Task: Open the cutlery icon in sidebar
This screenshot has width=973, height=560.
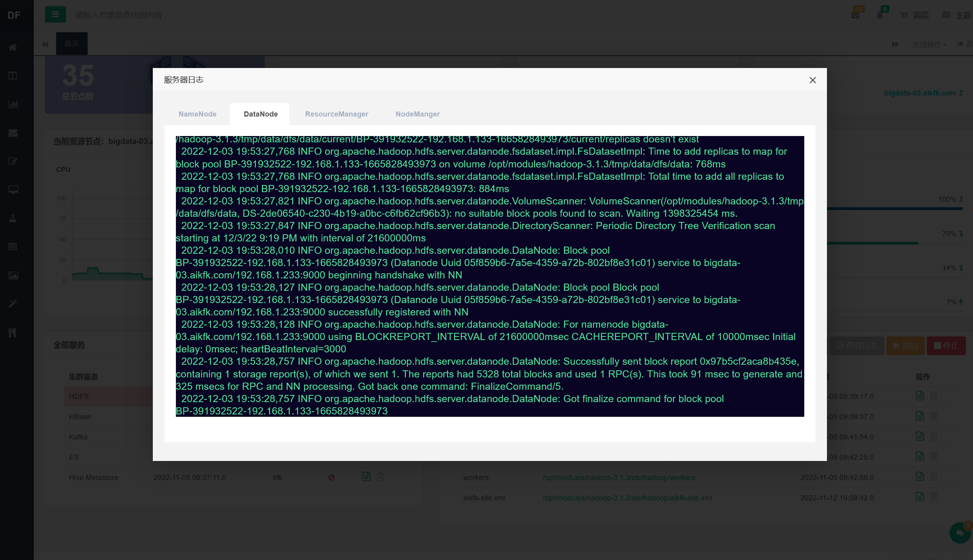Action: 13,332
